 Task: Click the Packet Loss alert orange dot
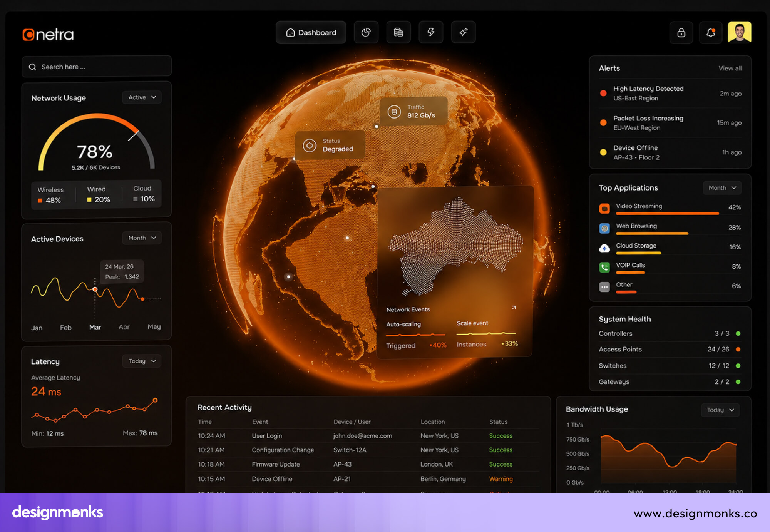click(603, 123)
